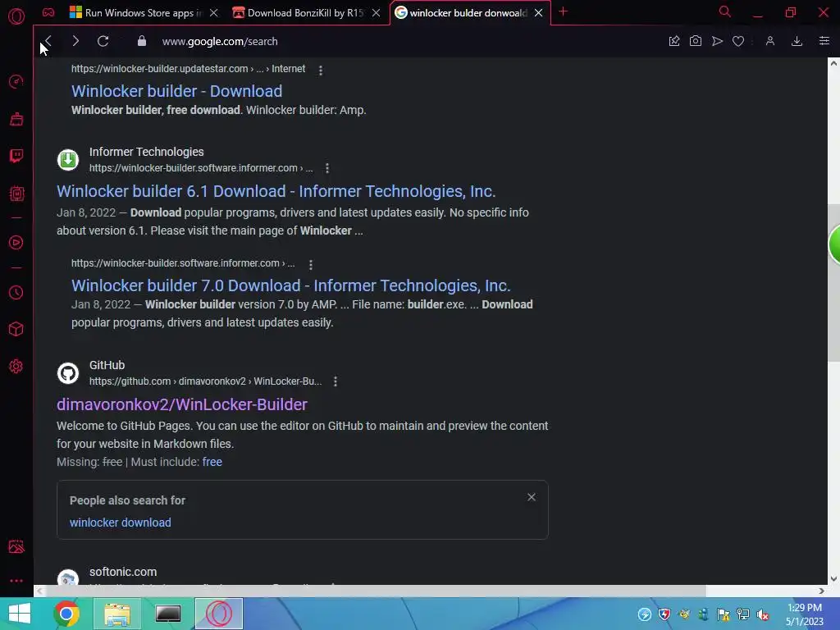The image size is (840, 630).
Task: Go back to previous page
Action: 48,41
